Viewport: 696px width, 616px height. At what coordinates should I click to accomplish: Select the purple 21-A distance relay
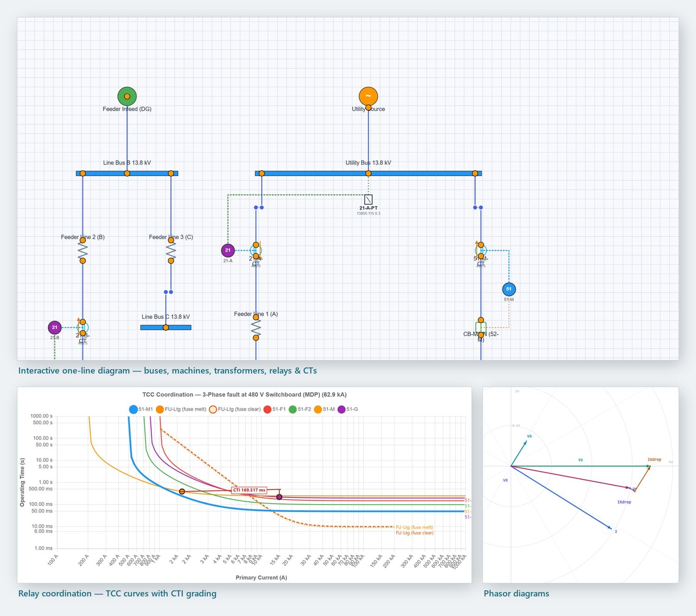228,250
